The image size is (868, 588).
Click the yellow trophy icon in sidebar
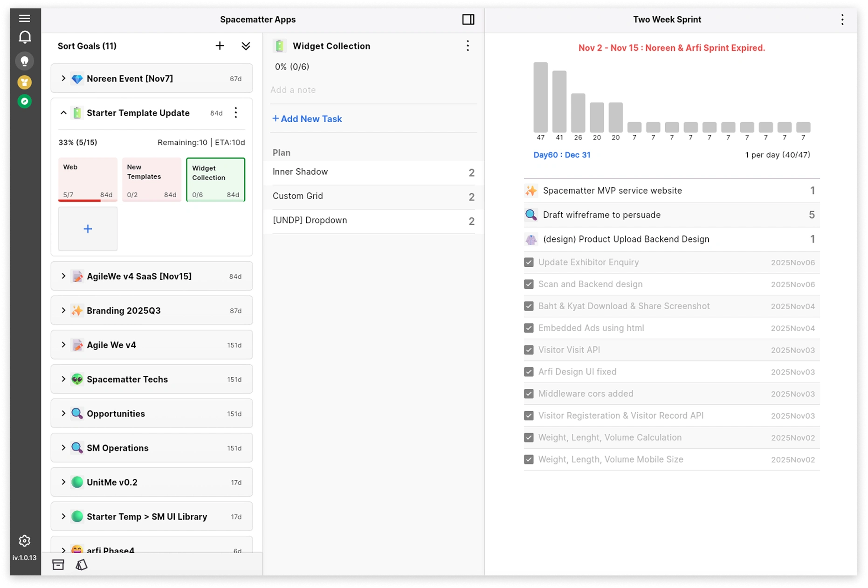pos(25,83)
